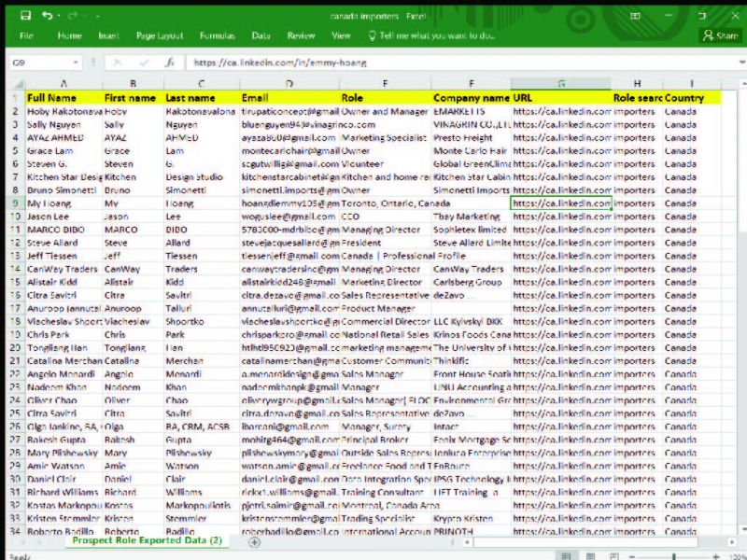Viewport: 747px width, 560px height.
Task: Click the Save icon in title bar
Action: tap(25, 16)
